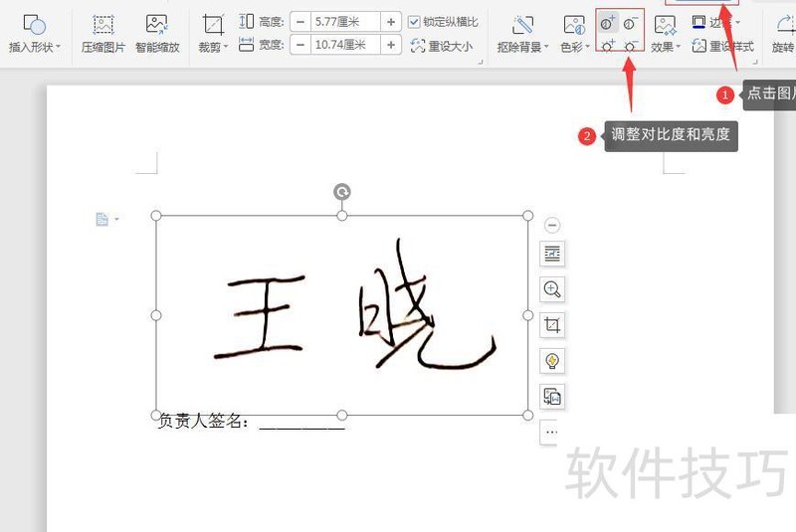Click the increase brightness icon
Viewport: 796px width, 532px height.
tap(608, 47)
